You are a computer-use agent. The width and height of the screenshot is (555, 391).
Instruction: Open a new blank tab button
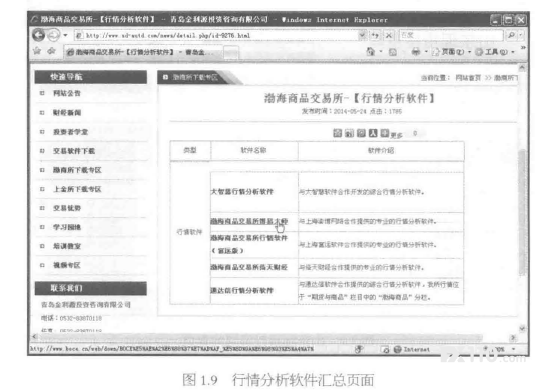click(231, 53)
